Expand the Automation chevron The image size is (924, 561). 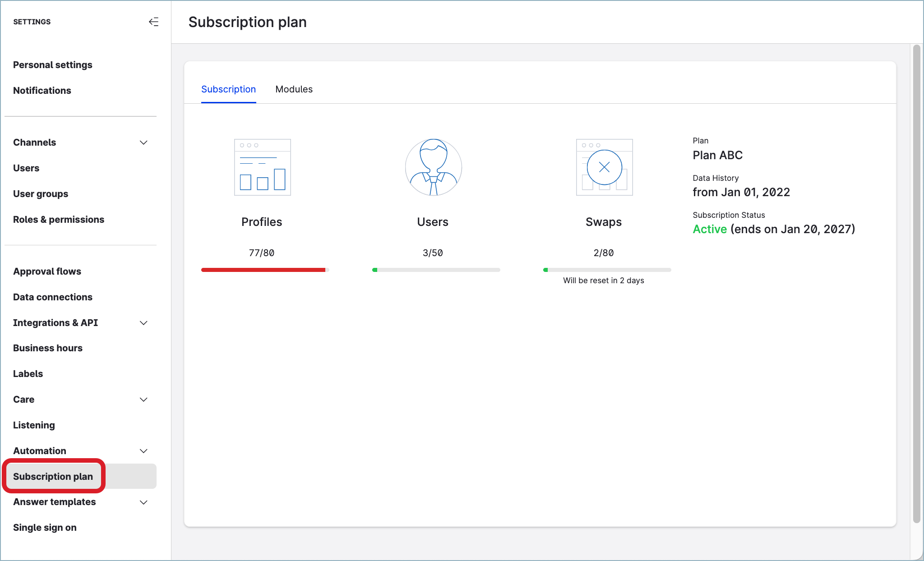143,451
